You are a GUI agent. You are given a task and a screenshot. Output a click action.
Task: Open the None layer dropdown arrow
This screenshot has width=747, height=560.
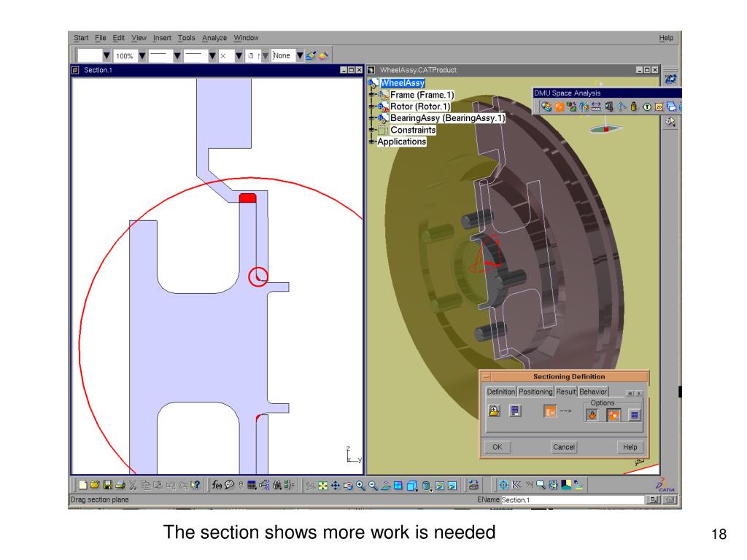300,55
